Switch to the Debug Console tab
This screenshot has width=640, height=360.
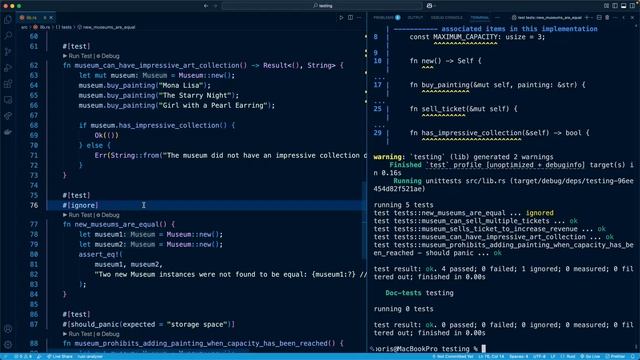point(447,18)
